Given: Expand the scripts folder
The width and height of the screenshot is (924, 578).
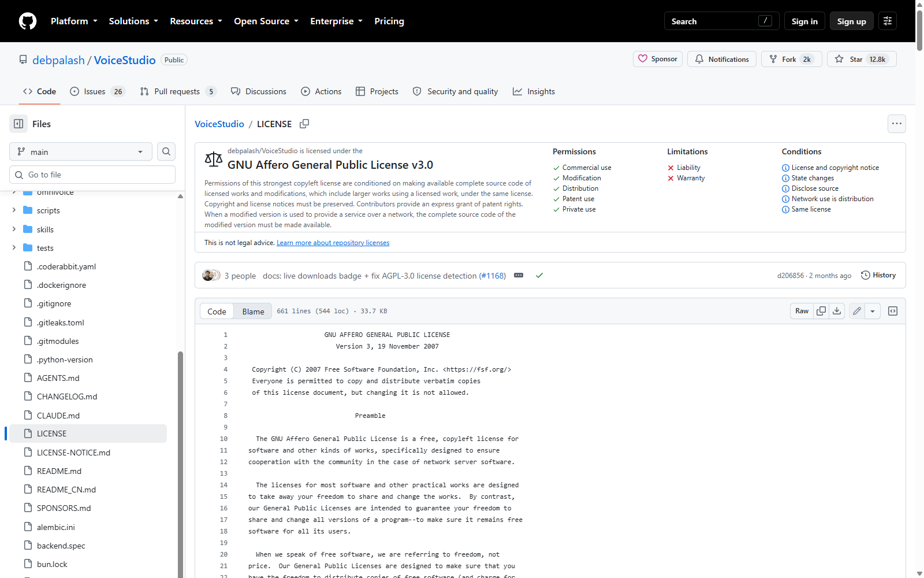Looking at the screenshot, I should tap(14, 210).
